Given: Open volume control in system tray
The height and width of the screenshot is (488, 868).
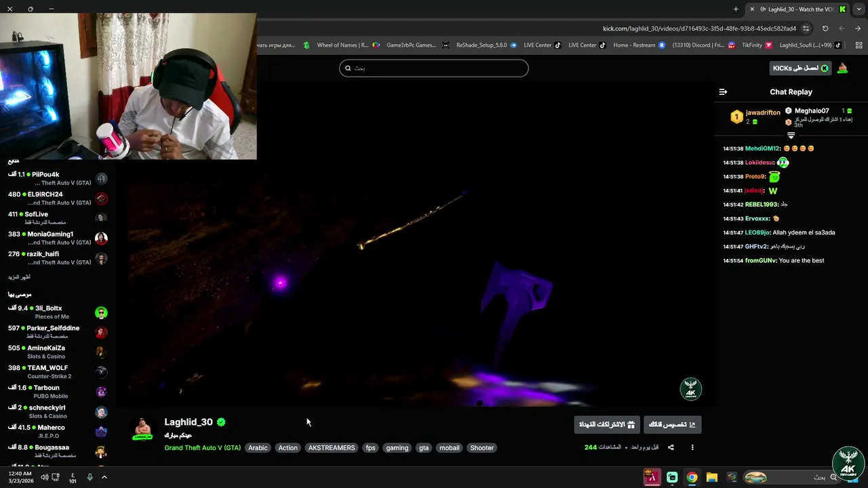Looking at the screenshot, I should point(44,477).
